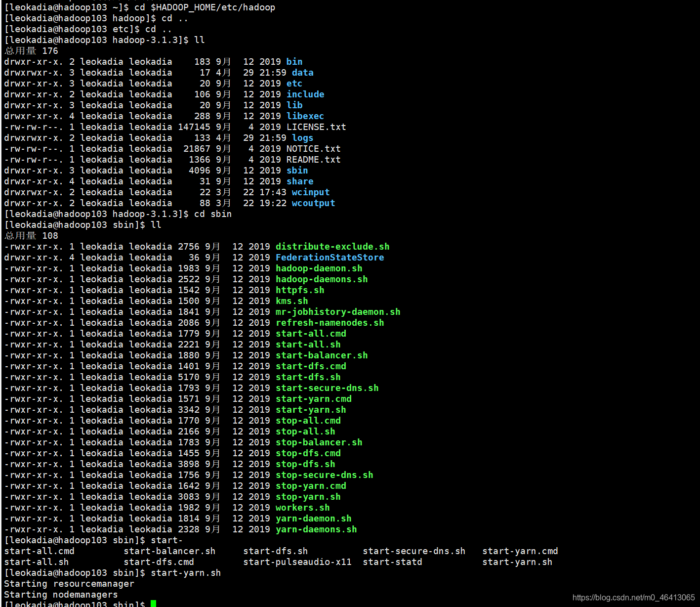
Task: Click stop-dfs.sh file name
Action: (x=305, y=464)
